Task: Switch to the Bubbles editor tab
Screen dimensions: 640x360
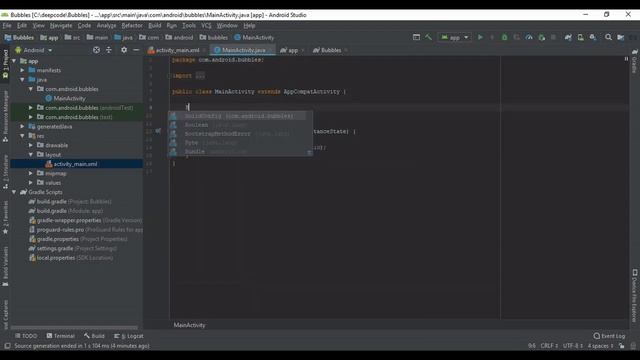Action: pyautogui.click(x=330, y=50)
